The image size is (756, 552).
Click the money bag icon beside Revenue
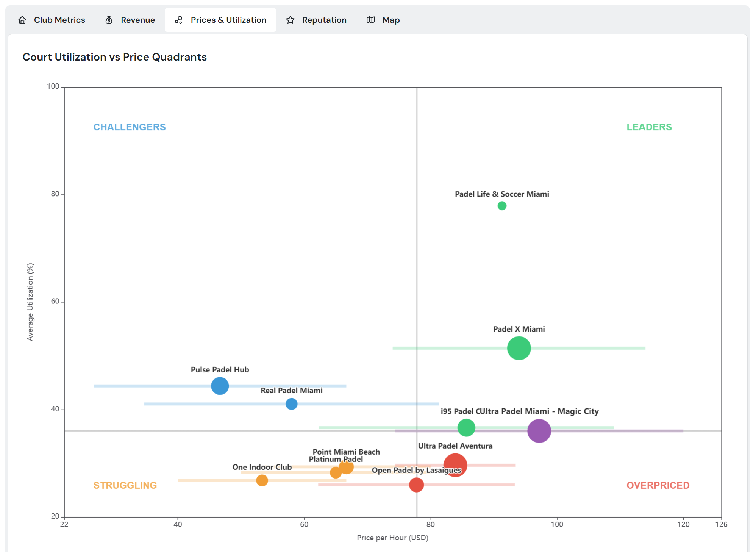click(x=108, y=20)
